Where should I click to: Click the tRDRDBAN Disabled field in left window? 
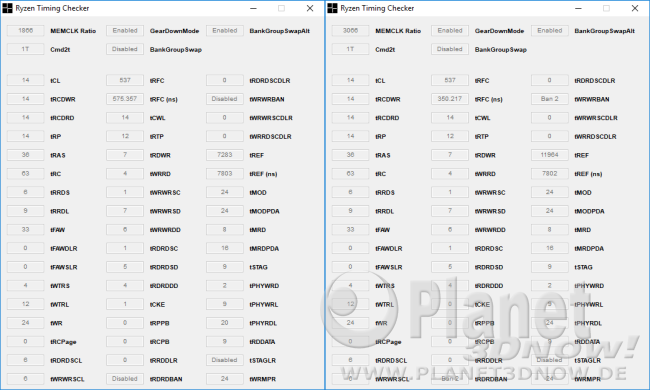[x=125, y=379]
